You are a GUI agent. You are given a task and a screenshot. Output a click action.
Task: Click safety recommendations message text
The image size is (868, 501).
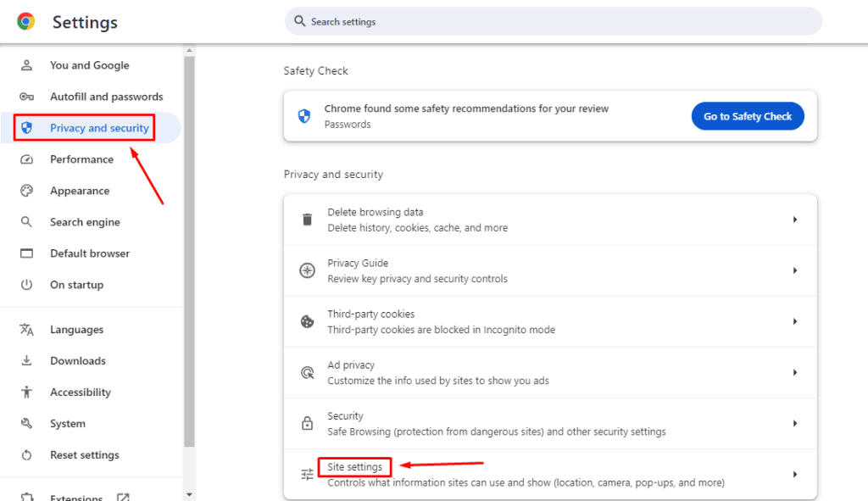click(466, 109)
